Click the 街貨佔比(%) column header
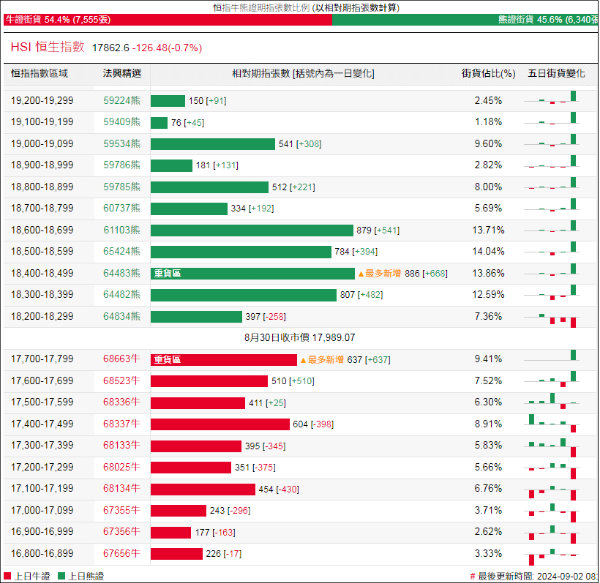Viewport: 600px width, 583px height. point(488,73)
